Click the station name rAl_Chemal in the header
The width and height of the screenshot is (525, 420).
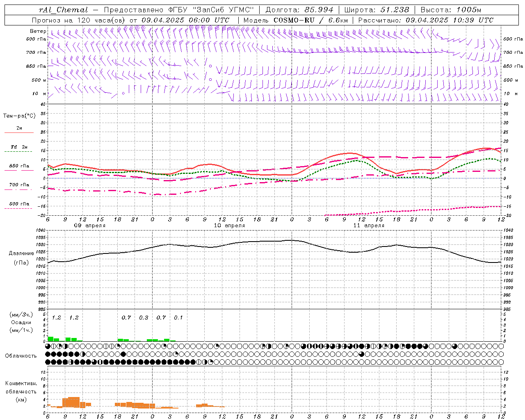click(63, 10)
